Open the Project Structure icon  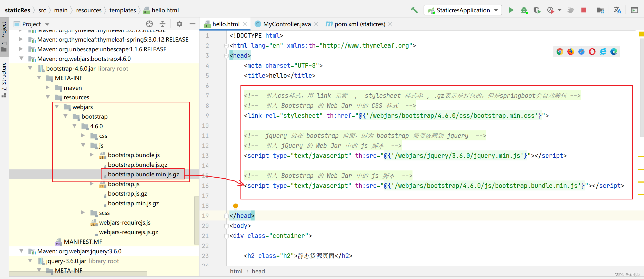point(600,10)
